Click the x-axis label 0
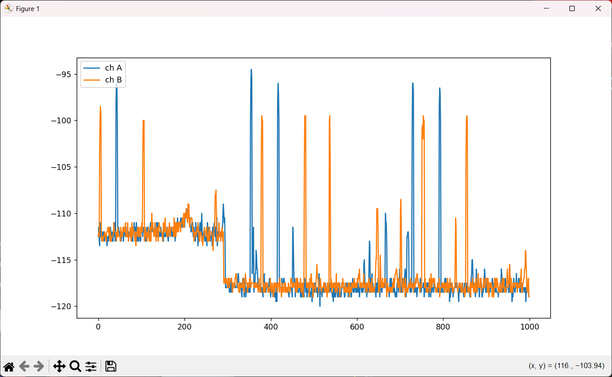 tap(98, 327)
